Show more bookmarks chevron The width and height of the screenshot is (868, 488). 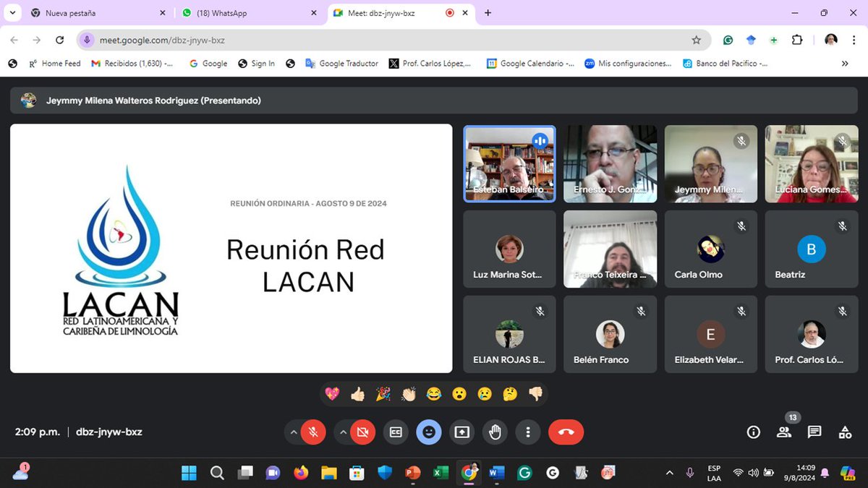click(845, 64)
